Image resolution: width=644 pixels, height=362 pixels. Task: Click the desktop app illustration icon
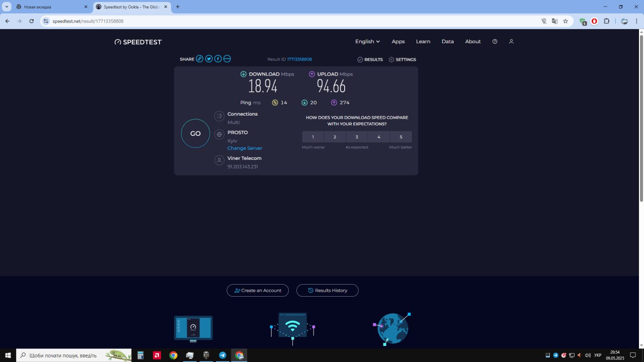point(193,329)
